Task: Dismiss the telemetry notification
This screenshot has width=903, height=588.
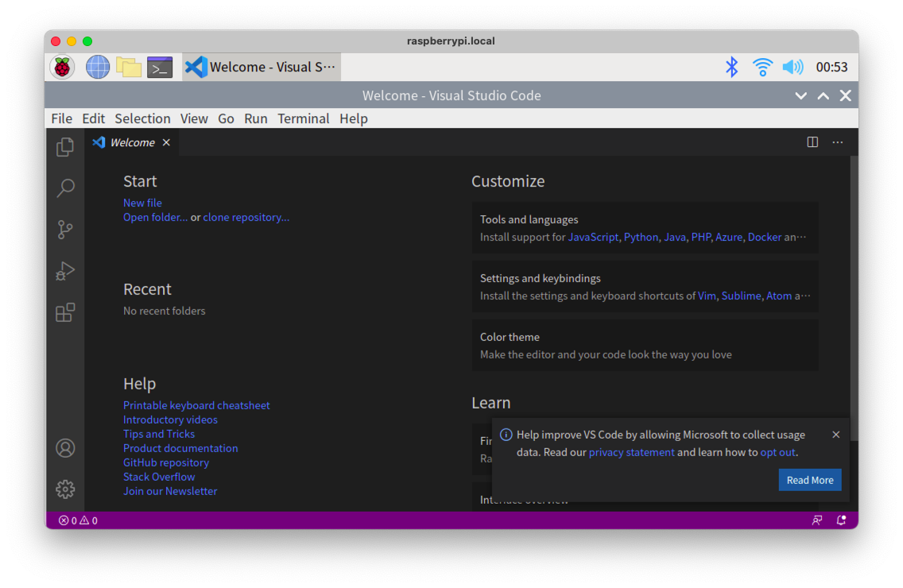Action: click(x=835, y=435)
